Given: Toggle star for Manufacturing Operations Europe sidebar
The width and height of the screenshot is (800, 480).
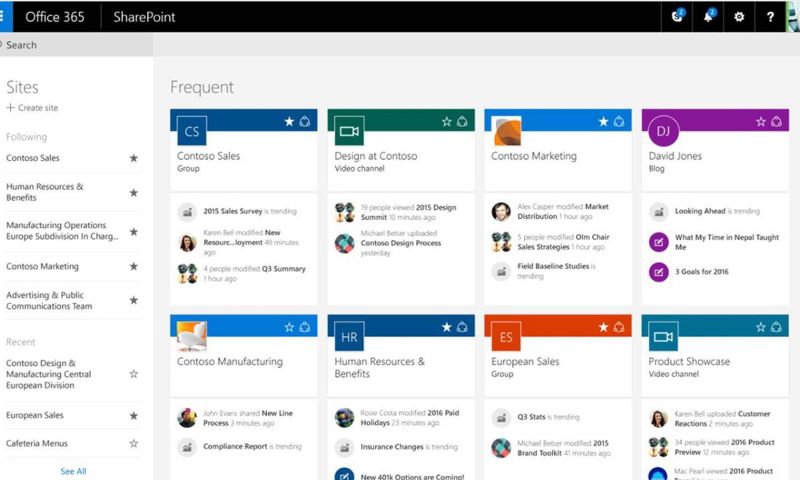Looking at the screenshot, I should click(134, 232).
